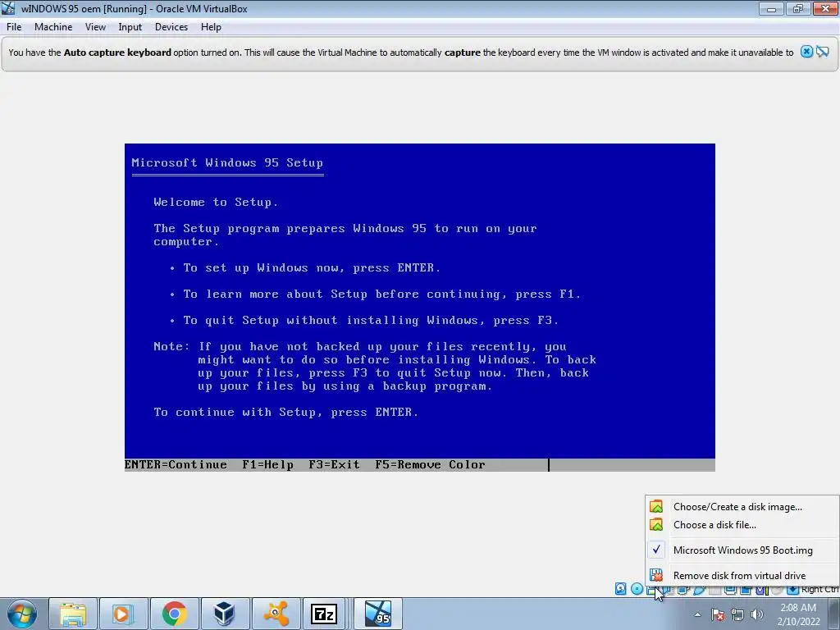
Task: Launch Windows Media Player from taskbar
Action: coord(123,614)
